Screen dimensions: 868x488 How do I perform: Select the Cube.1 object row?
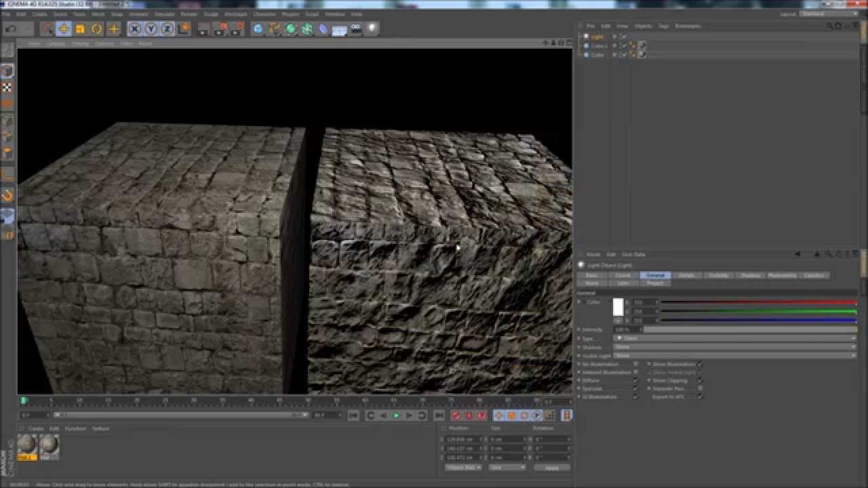tap(599, 45)
